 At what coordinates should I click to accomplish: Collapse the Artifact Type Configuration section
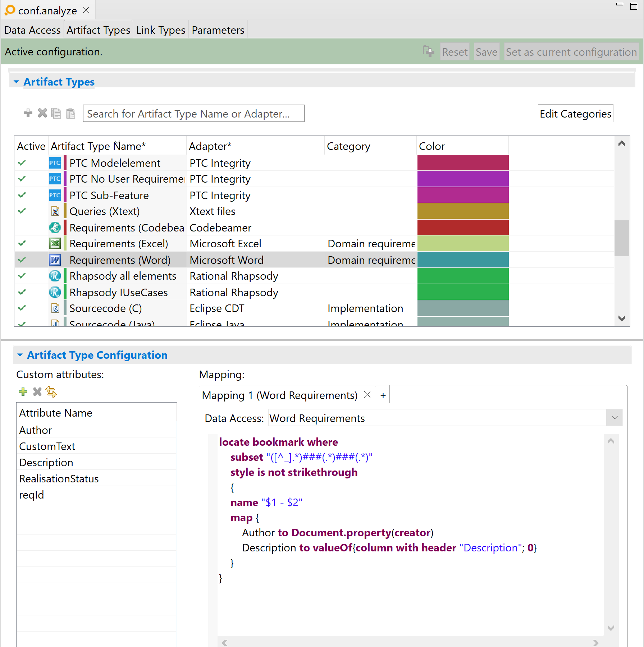20,355
